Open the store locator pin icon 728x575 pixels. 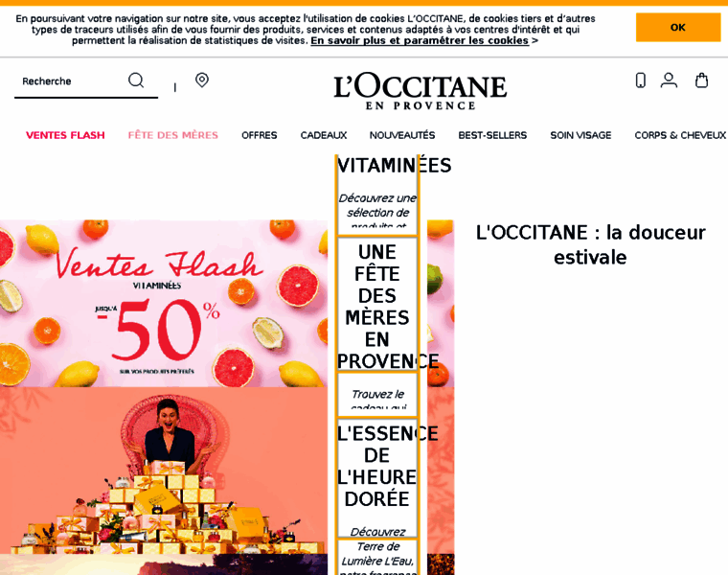202,80
